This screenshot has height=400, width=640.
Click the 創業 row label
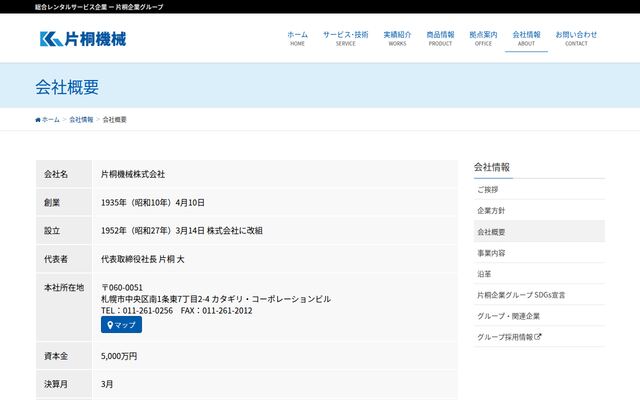coord(52,202)
